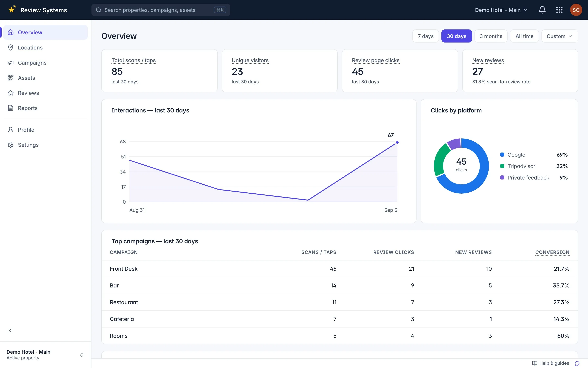Click the Review Systems star logo
The height and width of the screenshot is (368, 588).
click(12, 9)
